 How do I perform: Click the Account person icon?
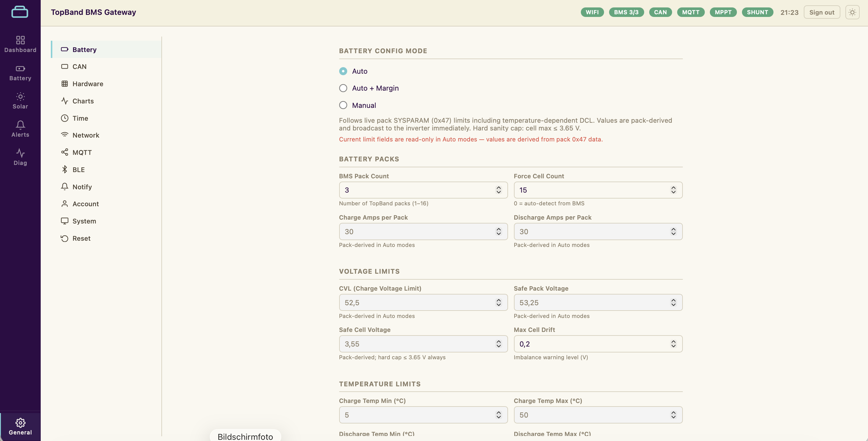[65, 204]
